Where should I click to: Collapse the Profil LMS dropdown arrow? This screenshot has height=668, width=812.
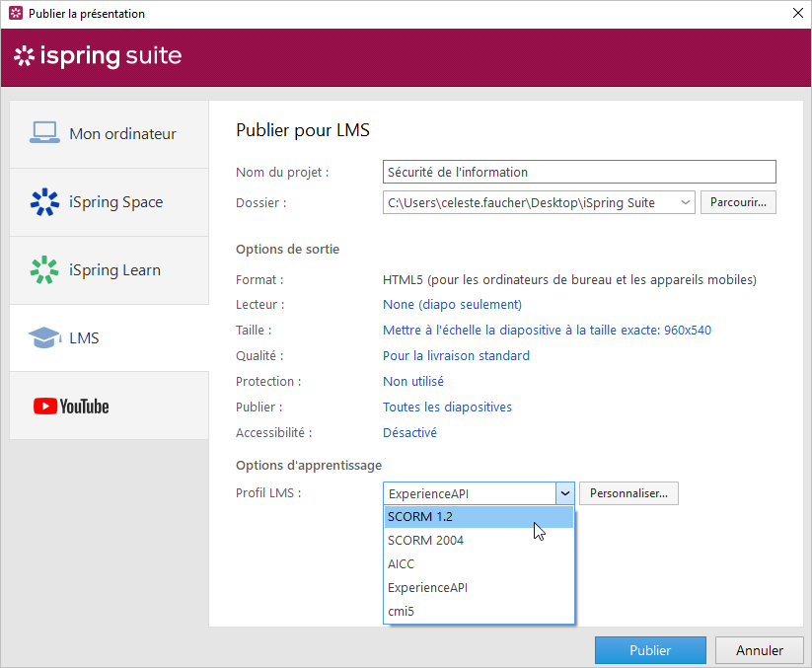point(565,493)
